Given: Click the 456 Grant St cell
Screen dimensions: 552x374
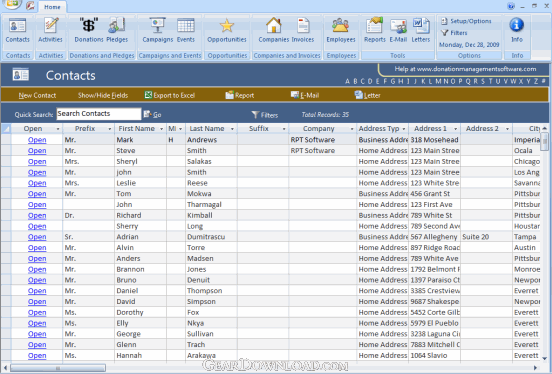Looking at the screenshot, I should [x=434, y=194].
